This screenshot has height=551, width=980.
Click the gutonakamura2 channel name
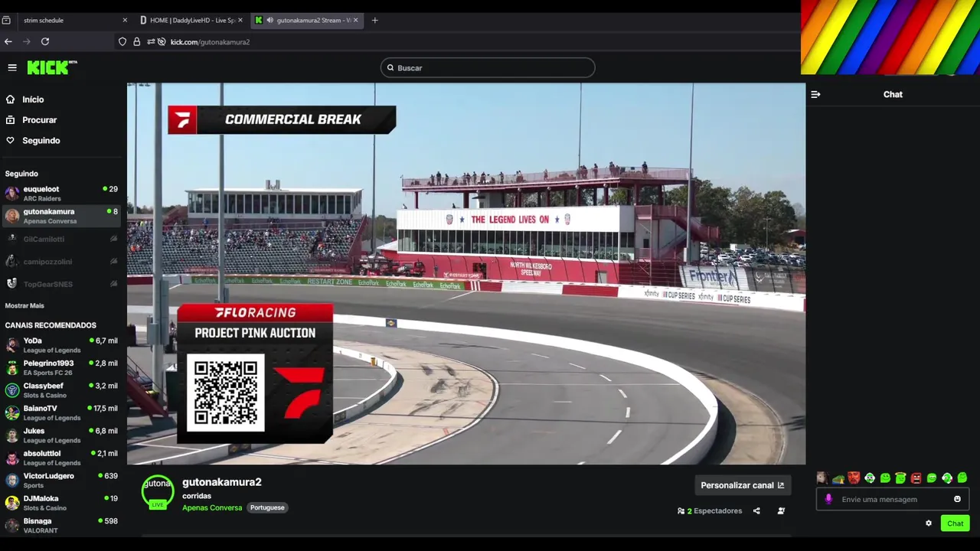pos(222,482)
